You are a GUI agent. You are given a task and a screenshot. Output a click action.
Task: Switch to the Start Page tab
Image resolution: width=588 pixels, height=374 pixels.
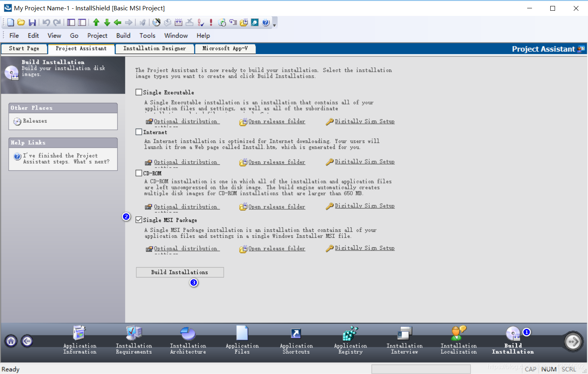(x=24, y=48)
